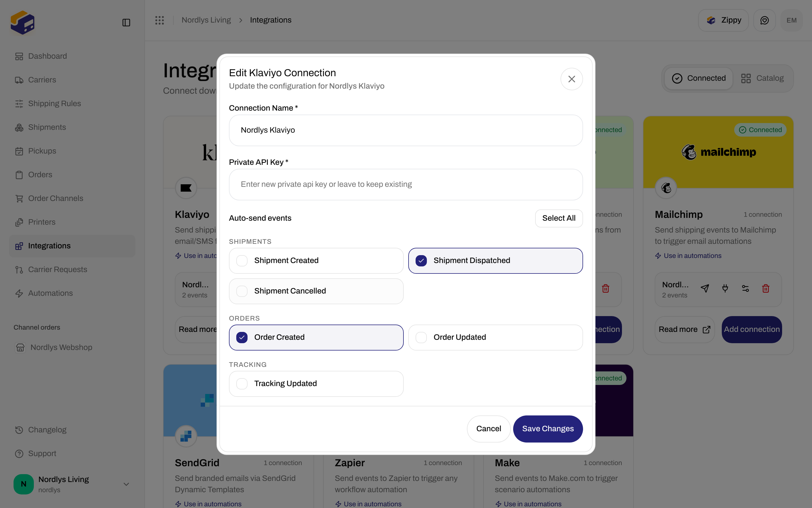Click Select All events button

tap(559, 218)
